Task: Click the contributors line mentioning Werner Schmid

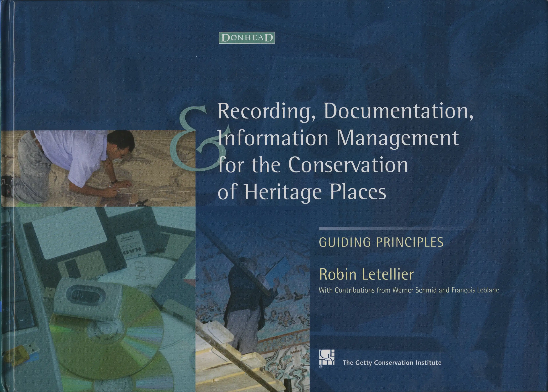Action: tap(409, 290)
